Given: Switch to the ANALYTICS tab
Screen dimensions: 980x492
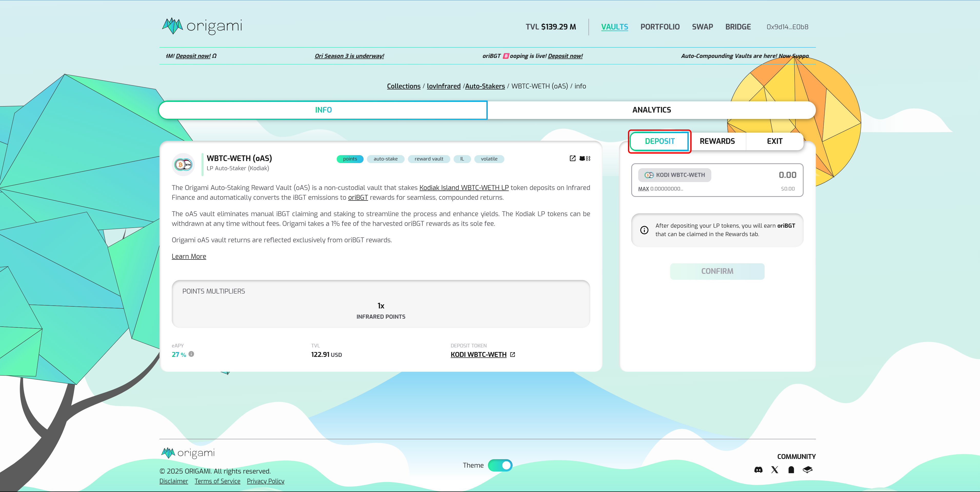Looking at the screenshot, I should point(651,110).
